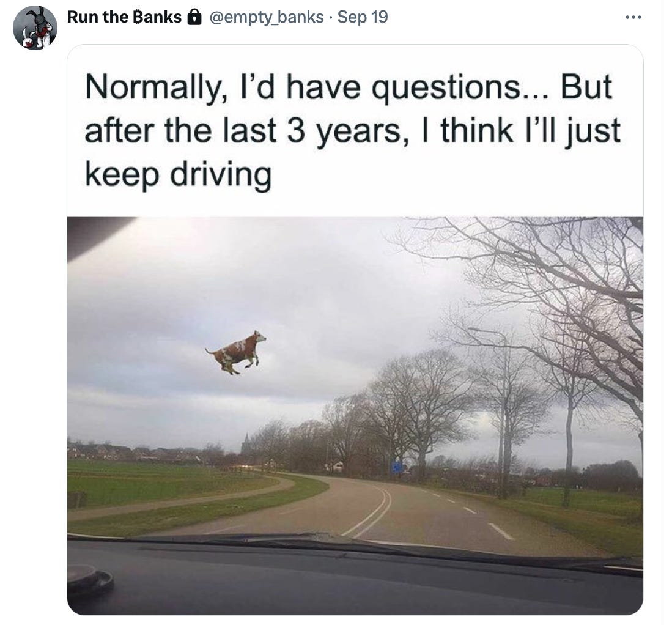The width and height of the screenshot is (672, 625).
Task: Open the Sep 19 timestamp link
Action: [x=363, y=17]
